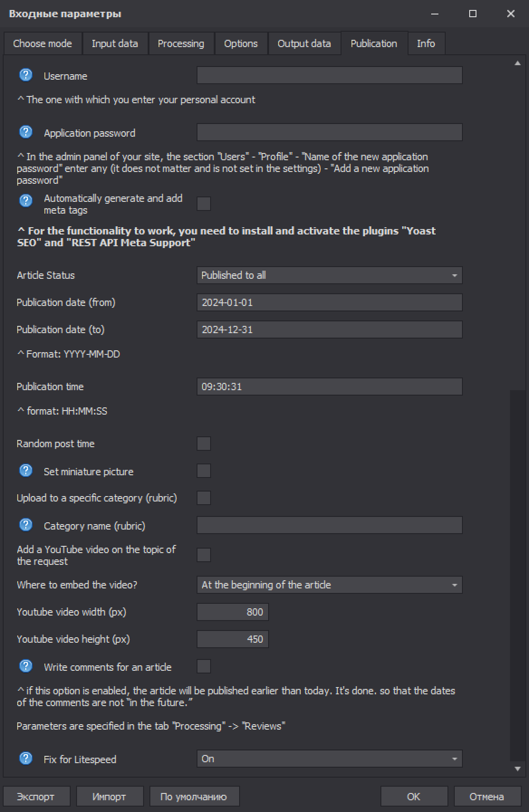The width and height of the screenshot is (529, 812).
Task: Focus the Publication time input field
Action: (329, 387)
